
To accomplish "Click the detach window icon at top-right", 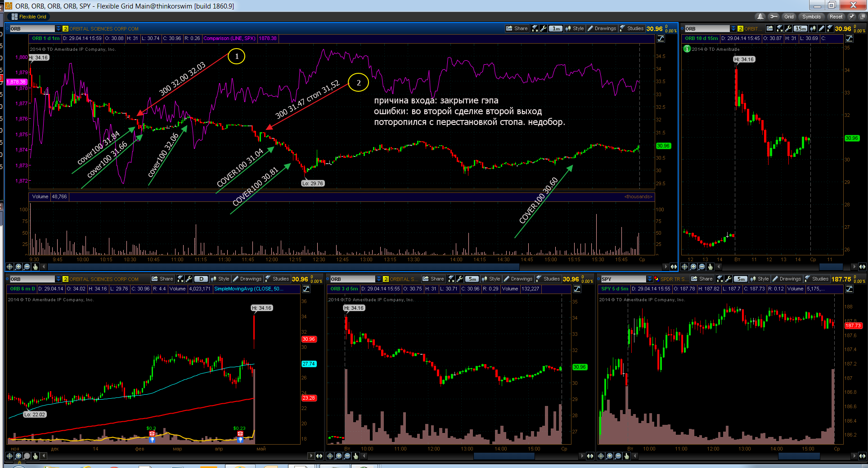I will (x=863, y=17).
